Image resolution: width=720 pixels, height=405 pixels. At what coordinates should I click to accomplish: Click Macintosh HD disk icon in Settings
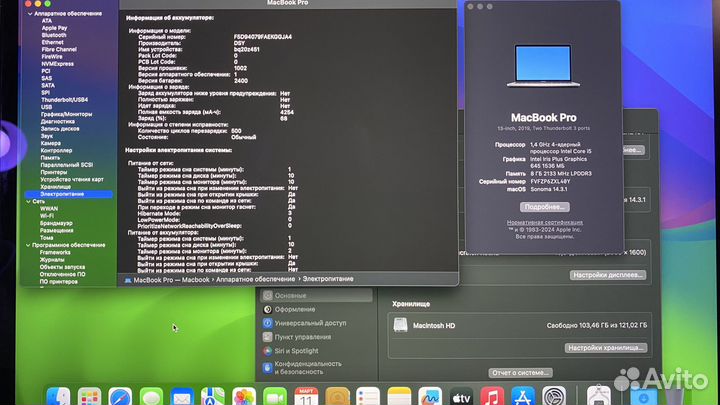400,325
